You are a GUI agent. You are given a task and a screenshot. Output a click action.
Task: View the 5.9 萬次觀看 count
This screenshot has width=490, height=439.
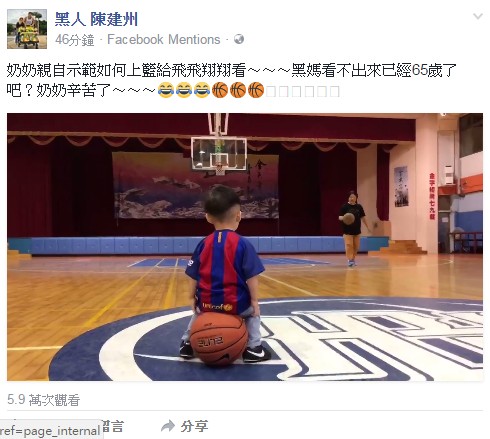pyautogui.click(x=43, y=400)
